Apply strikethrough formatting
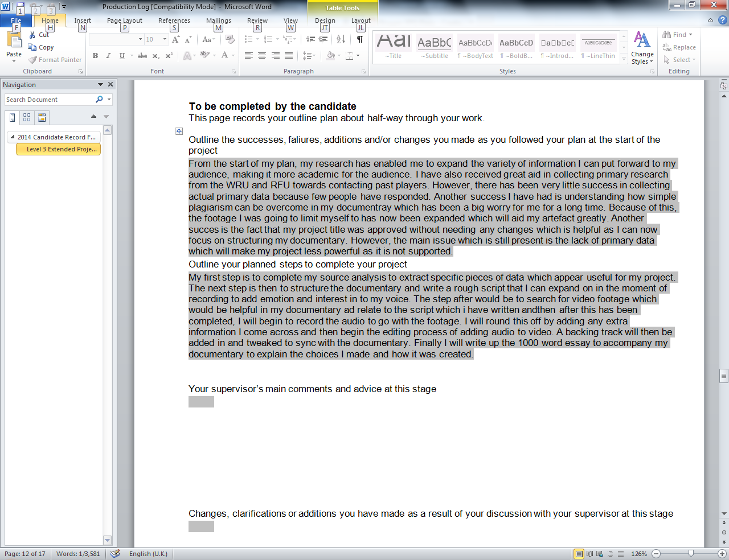 tap(142, 56)
